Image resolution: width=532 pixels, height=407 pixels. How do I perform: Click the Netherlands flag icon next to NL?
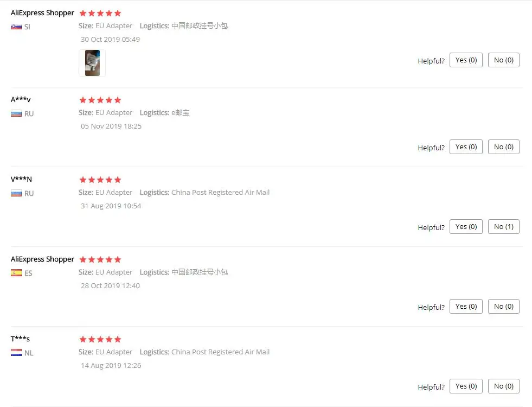[16, 353]
